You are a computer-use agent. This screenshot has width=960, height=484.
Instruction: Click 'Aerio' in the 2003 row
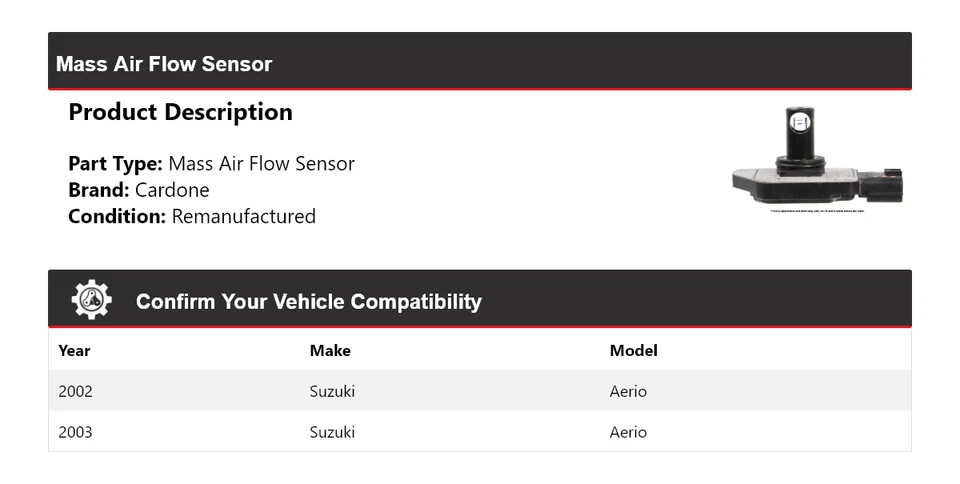[x=628, y=432]
